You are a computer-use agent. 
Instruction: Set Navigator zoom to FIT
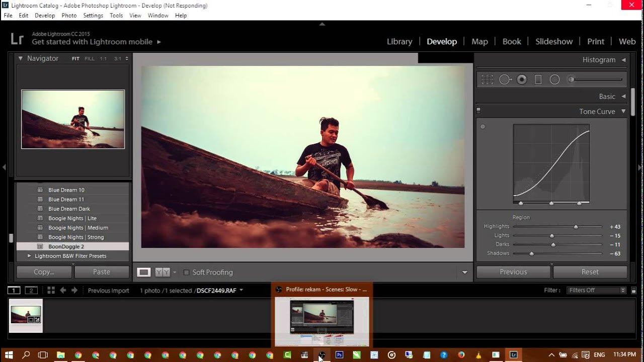point(75,59)
